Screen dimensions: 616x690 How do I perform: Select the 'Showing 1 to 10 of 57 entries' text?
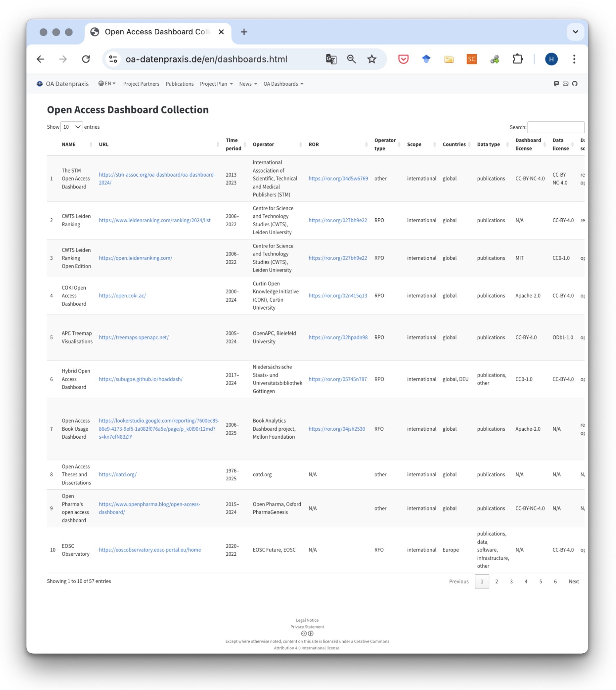[x=79, y=581]
